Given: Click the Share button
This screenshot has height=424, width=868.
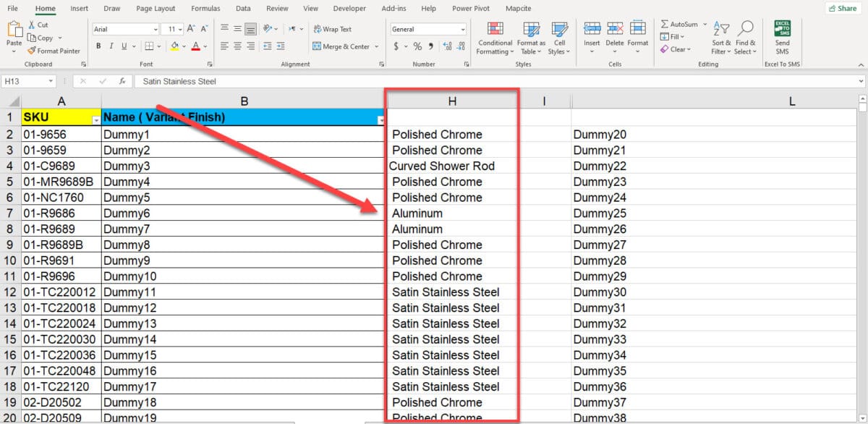Looking at the screenshot, I should click(x=843, y=8).
